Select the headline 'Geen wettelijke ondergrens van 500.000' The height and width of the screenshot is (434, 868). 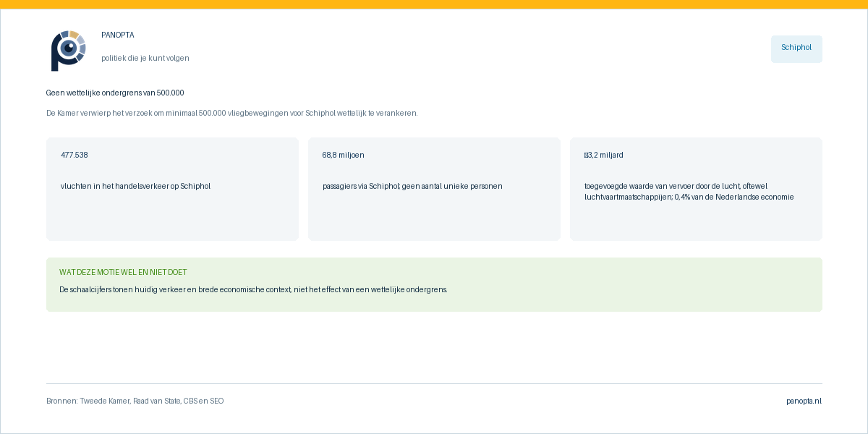tap(115, 93)
